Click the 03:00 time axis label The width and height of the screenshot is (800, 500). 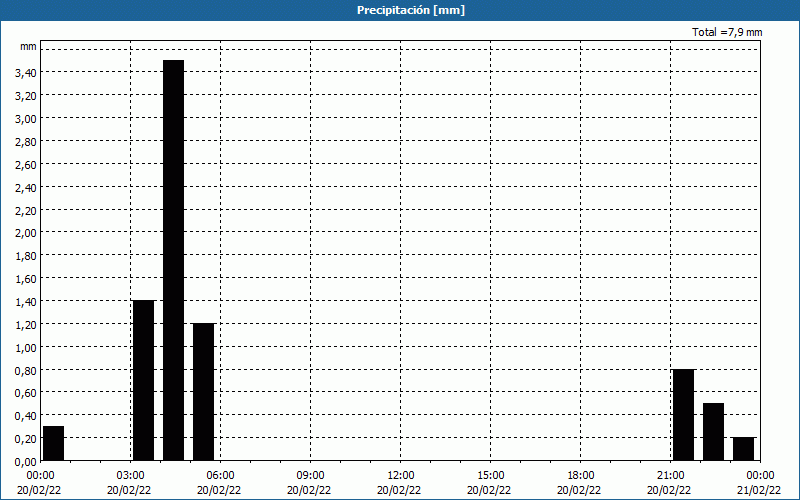click(131, 476)
